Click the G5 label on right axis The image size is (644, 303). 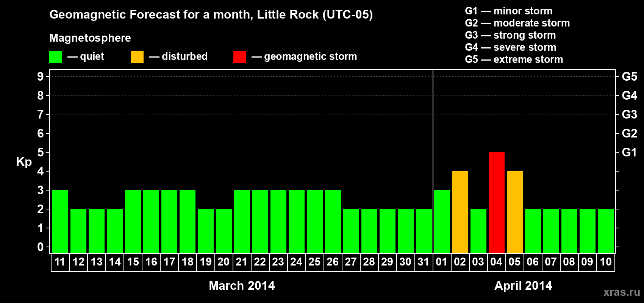tap(629, 77)
